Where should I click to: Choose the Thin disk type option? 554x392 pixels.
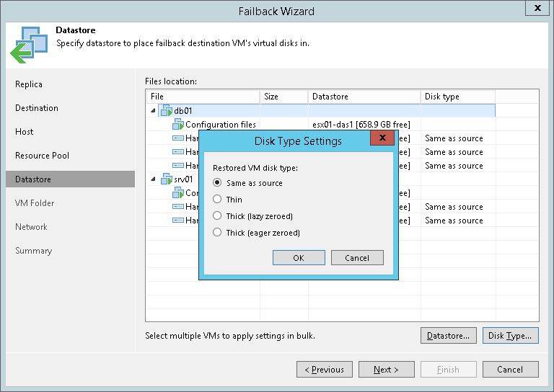(217, 200)
